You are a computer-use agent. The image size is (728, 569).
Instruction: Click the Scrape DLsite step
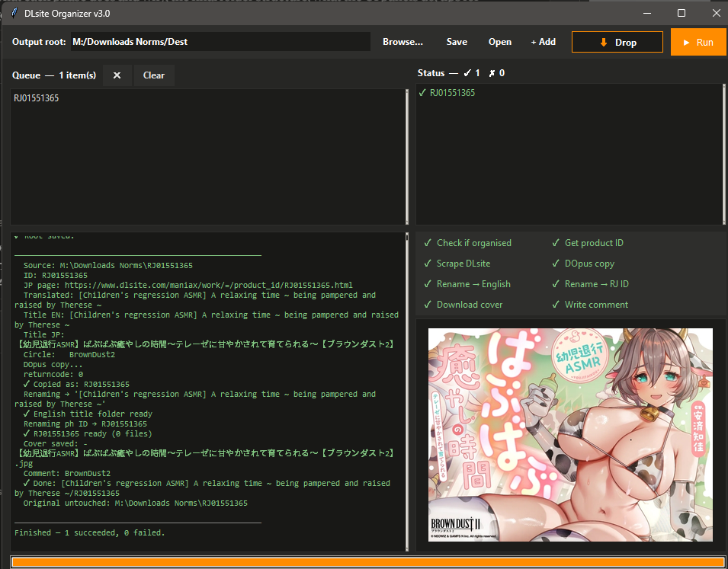[457, 263]
